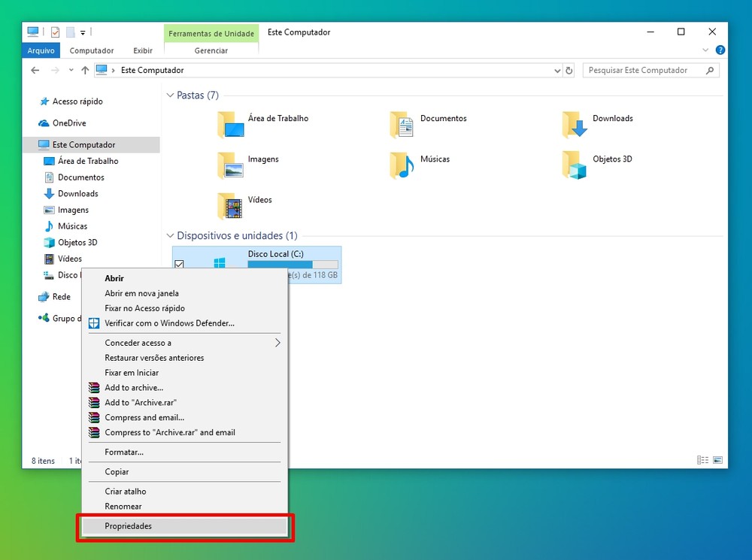Image resolution: width=752 pixels, height=560 pixels.
Task: Choose Add to "Archive.rar" entry
Action: point(185,402)
